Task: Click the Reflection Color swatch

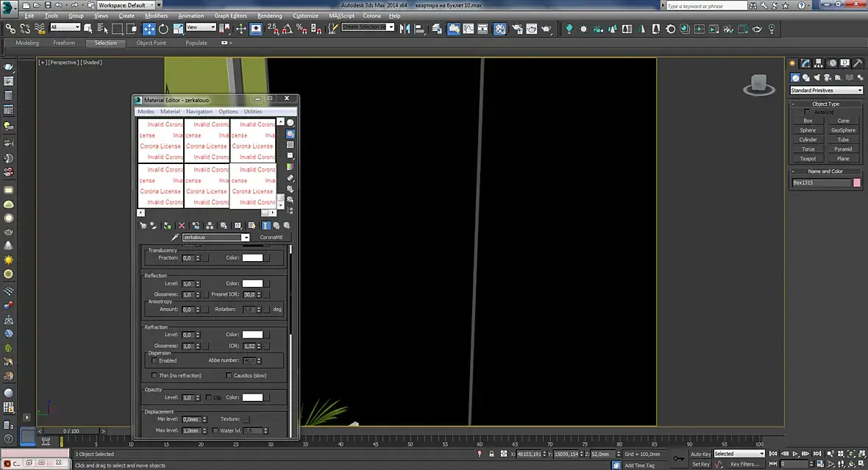Action: pos(252,283)
